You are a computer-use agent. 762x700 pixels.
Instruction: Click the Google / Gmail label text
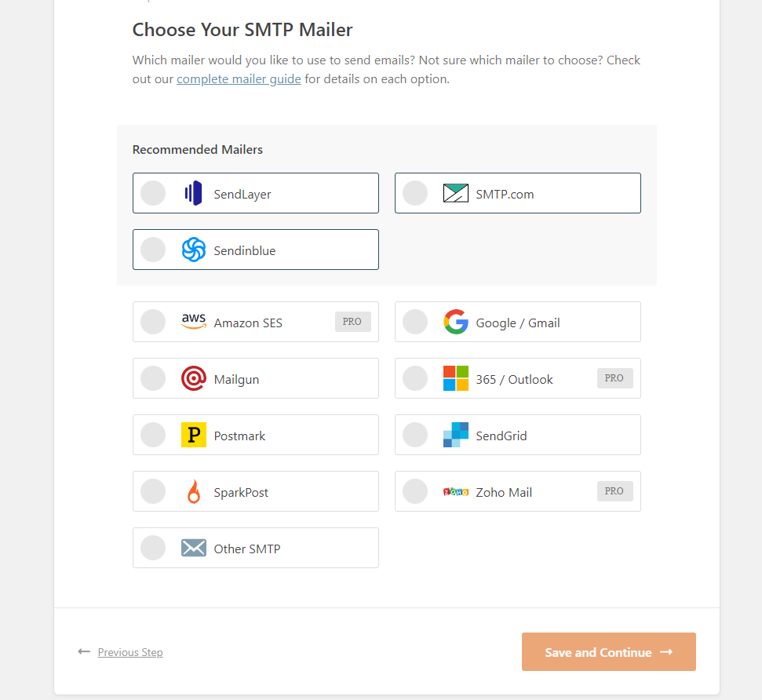coord(518,323)
